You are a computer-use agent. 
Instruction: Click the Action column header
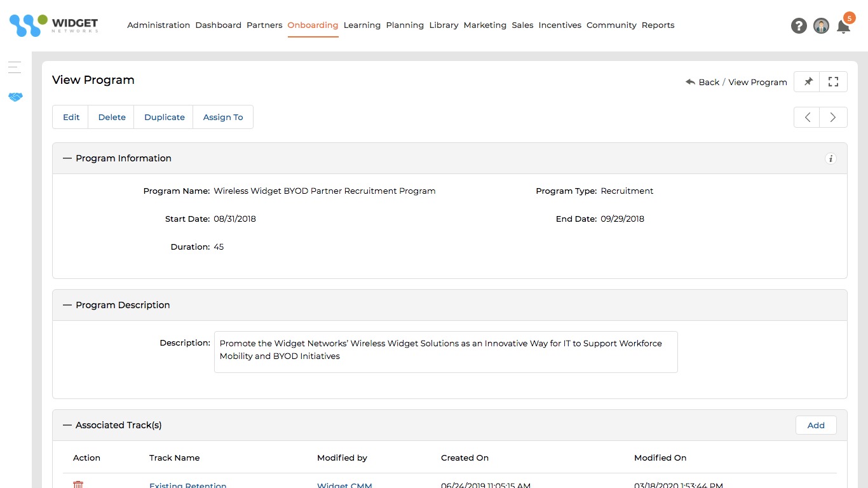(86, 457)
